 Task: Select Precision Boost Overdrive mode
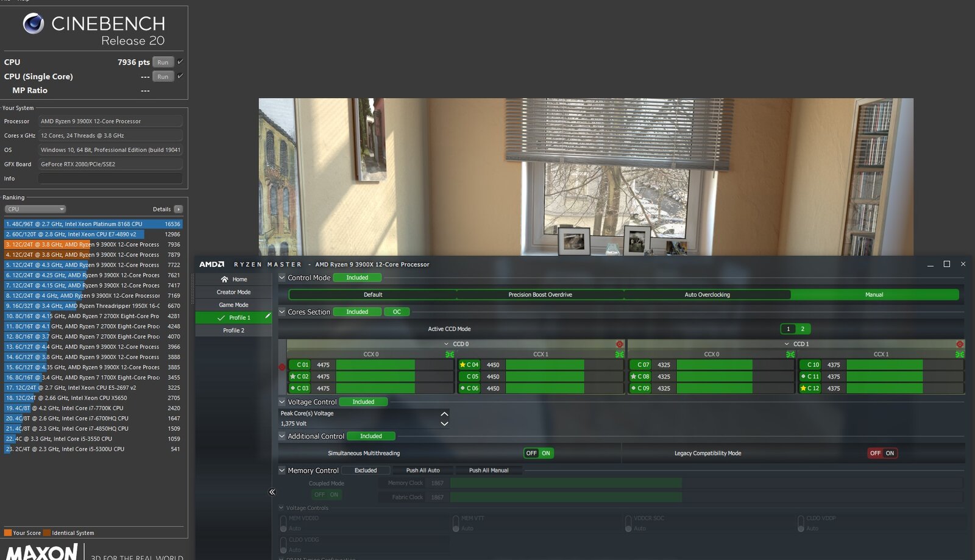tap(540, 294)
